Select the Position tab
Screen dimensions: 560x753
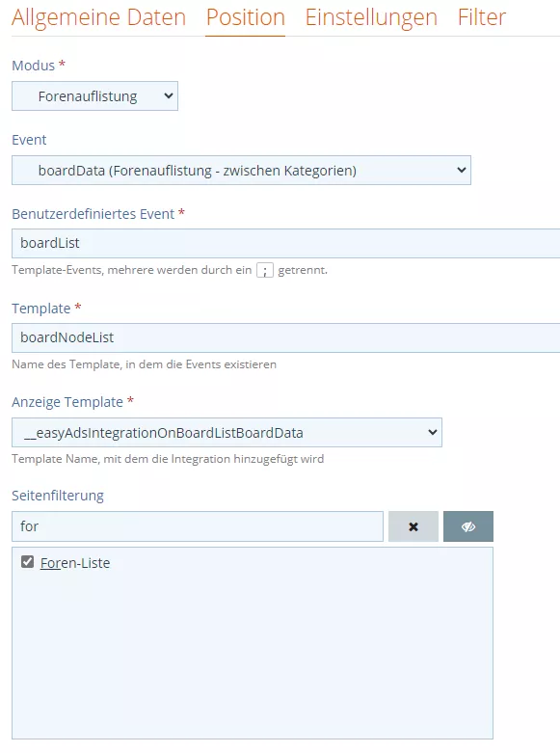(246, 17)
